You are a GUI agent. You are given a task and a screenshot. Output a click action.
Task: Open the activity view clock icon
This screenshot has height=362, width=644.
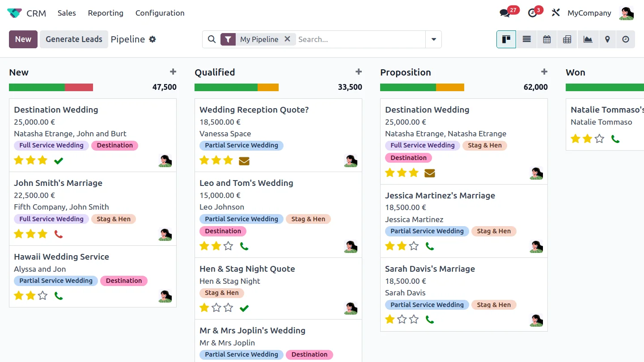(626, 39)
